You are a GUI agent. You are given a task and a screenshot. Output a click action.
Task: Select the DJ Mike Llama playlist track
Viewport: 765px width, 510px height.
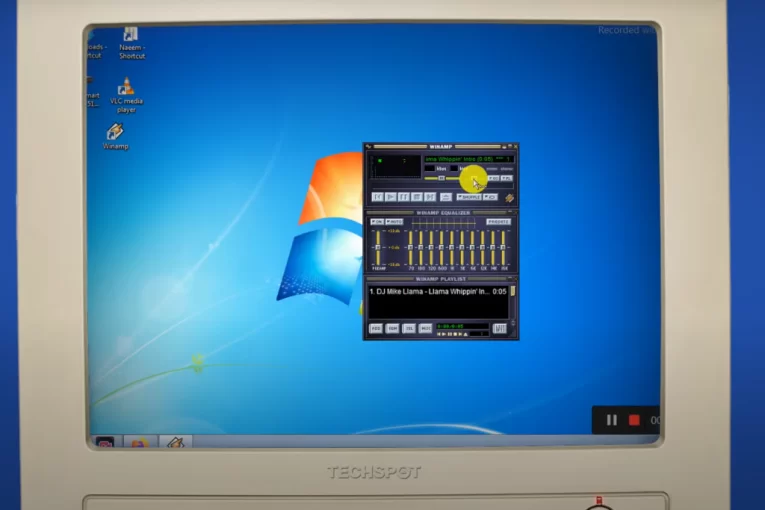coord(438,291)
